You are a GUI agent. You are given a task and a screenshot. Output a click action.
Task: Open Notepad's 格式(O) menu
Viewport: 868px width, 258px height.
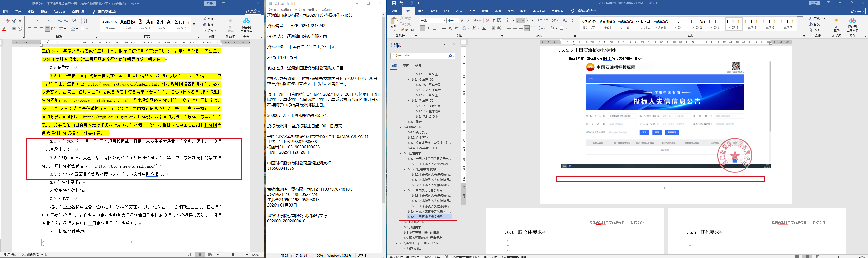click(x=300, y=10)
